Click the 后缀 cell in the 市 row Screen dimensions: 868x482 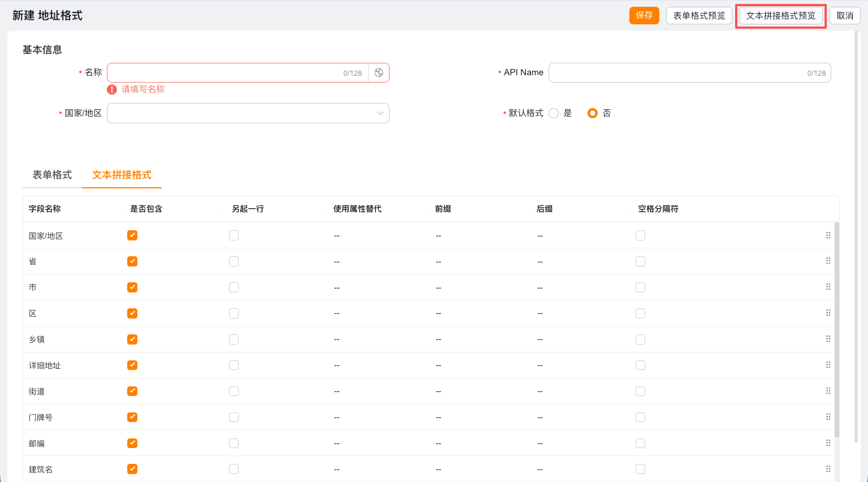[540, 288]
